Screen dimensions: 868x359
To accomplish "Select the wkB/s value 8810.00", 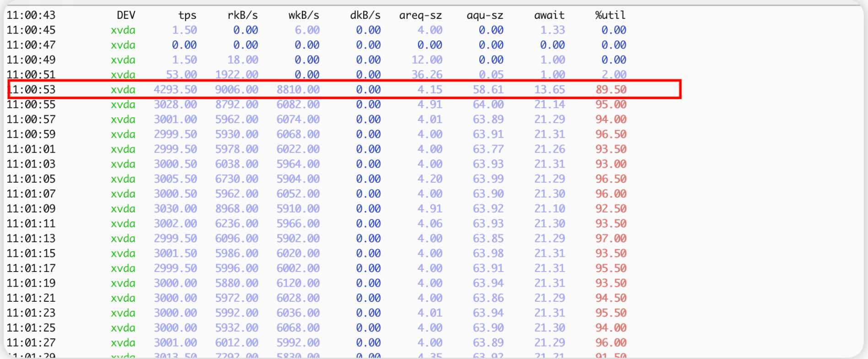I will (298, 90).
